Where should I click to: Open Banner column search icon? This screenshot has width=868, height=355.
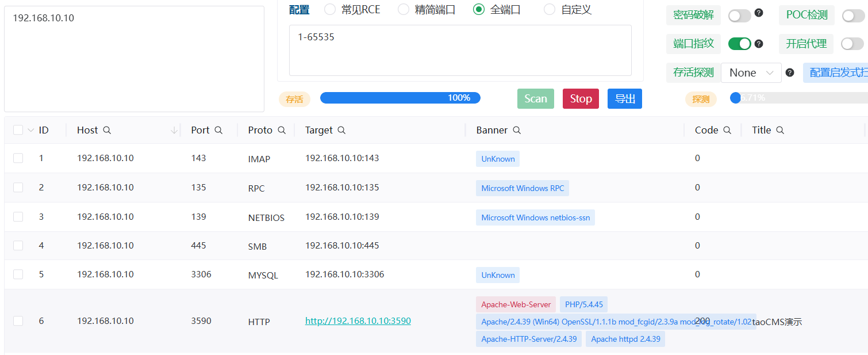[x=517, y=131]
